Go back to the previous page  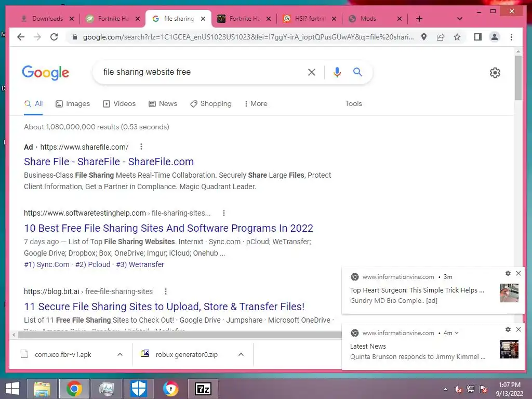[x=21, y=37]
